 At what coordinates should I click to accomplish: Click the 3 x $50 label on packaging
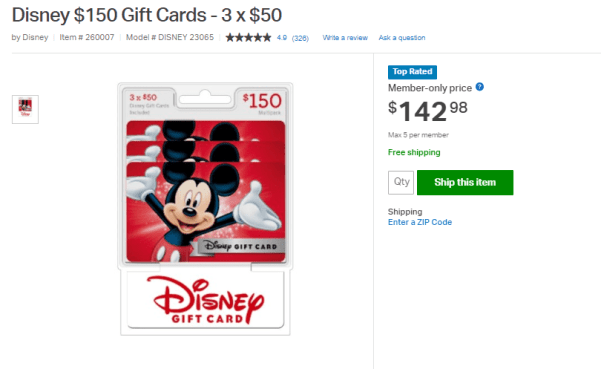(x=143, y=97)
